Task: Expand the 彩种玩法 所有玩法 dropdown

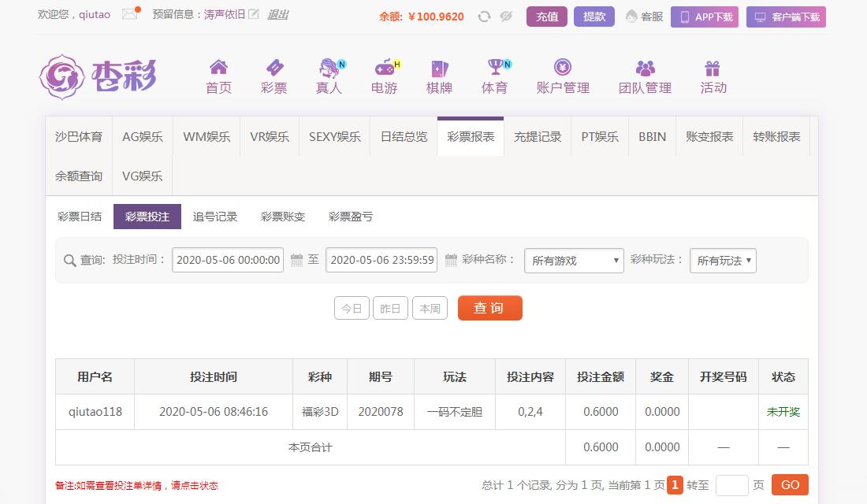Action: (723, 261)
